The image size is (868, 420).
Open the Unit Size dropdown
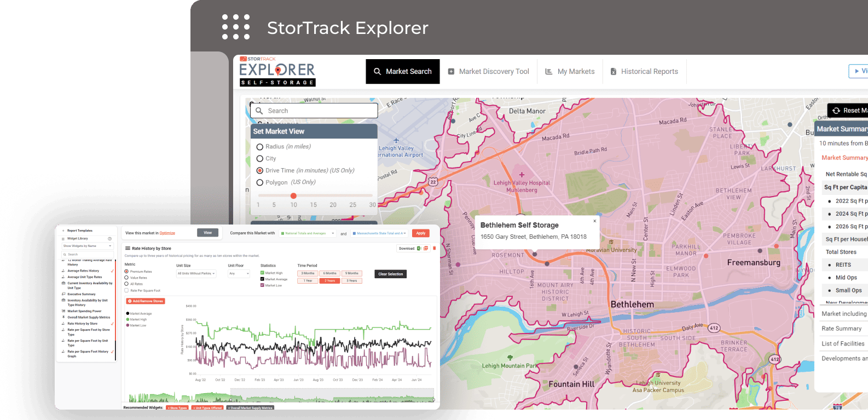coord(196,273)
